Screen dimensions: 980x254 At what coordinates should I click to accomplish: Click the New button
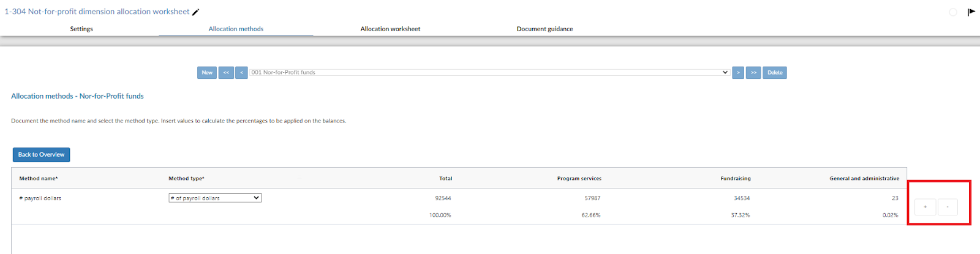(x=207, y=73)
